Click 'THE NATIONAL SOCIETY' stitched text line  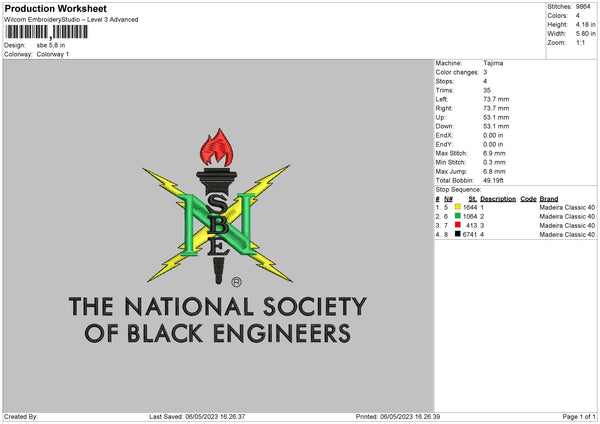tap(217, 307)
